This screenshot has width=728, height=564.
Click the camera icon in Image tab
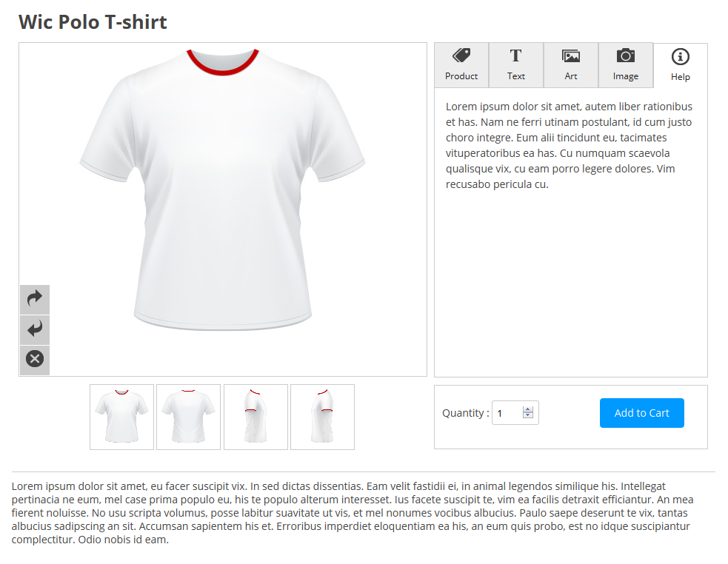point(626,56)
